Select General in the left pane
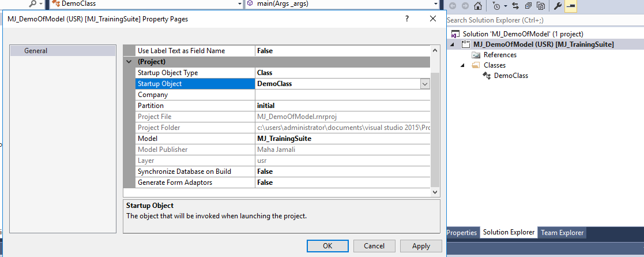Screen dimensions: 644x257 [63, 51]
